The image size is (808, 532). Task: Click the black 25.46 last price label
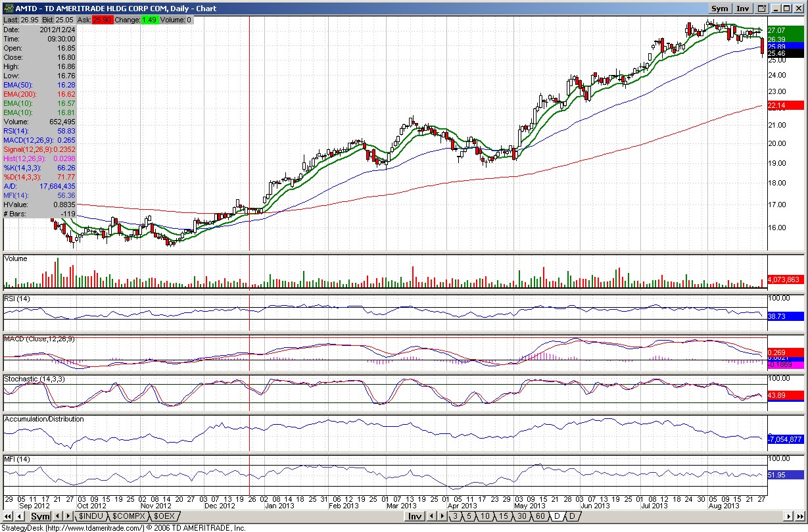[x=786, y=54]
